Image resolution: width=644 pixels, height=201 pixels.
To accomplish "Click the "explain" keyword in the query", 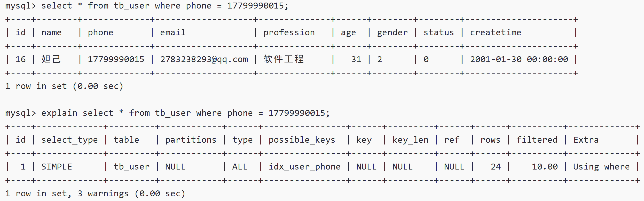I will click(59, 113).
